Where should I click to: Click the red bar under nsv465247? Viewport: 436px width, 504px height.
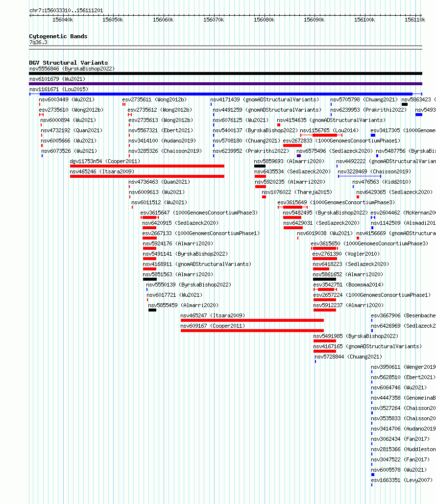pyautogui.click(x=252, y=320)
